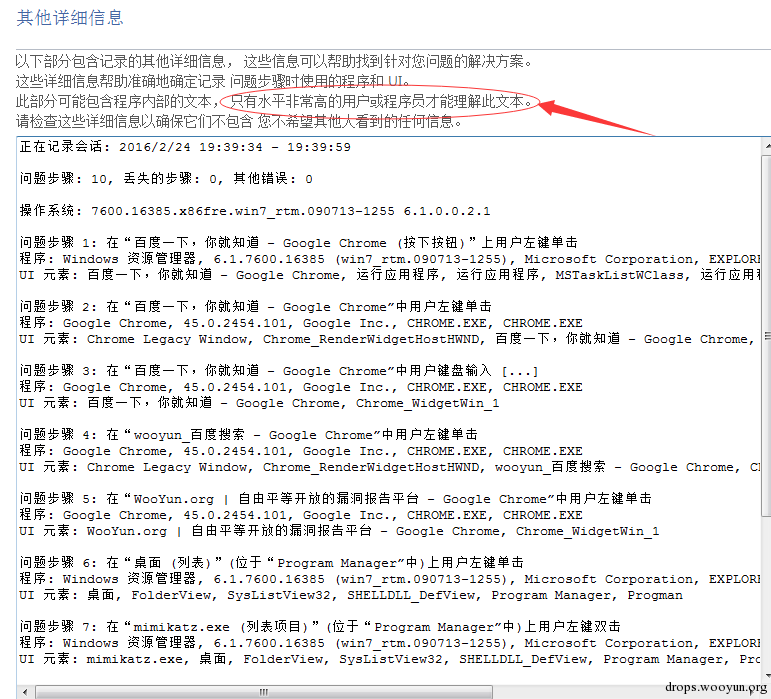Click the vertical scrollbar down arrow

click(767, 677)
